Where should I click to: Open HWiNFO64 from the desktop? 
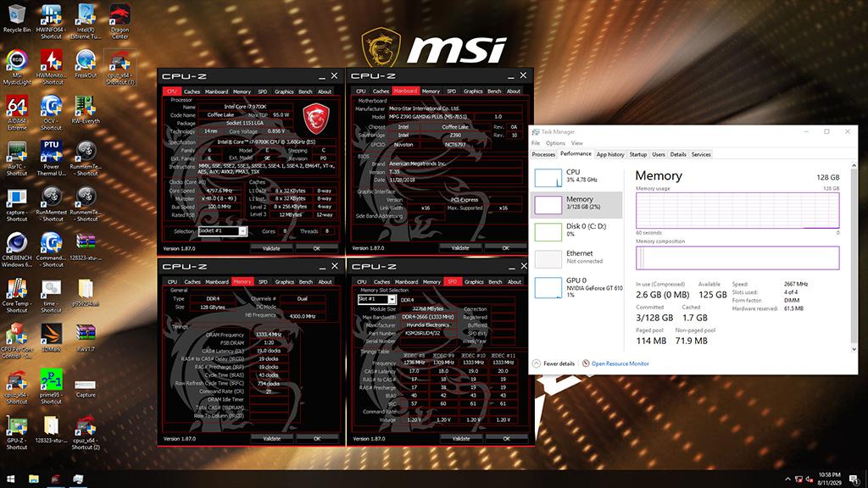51,17
